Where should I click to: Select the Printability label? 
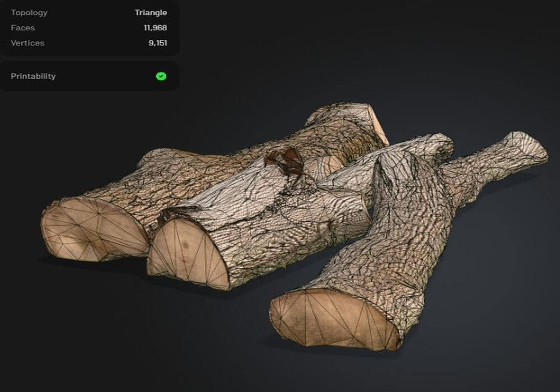click(x=33, y=76)
